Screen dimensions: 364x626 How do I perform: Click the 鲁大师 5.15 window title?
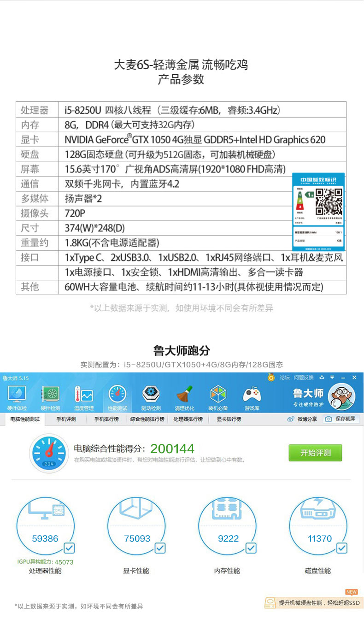pyautogui.click(x=16, y=378)
